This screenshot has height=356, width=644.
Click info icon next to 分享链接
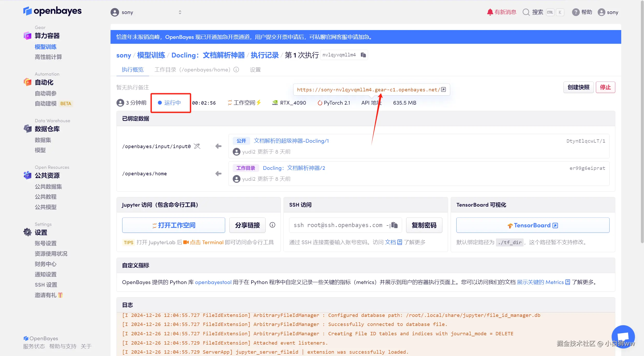point(272,225)
